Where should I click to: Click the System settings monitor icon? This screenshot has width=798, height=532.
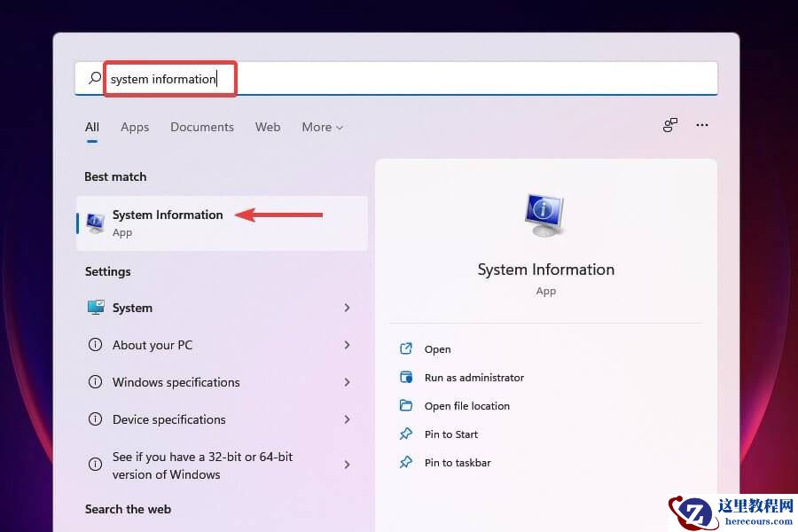(x=95, y=308)
